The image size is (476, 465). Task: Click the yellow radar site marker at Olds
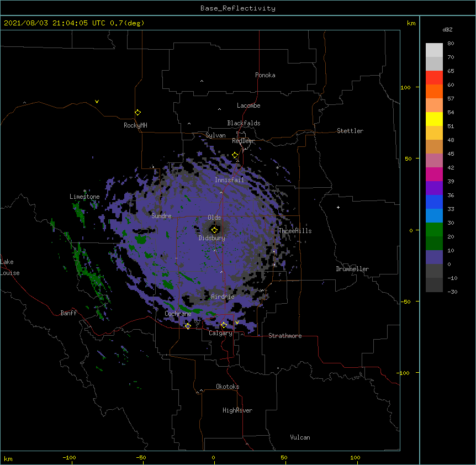tap(214, 230)
